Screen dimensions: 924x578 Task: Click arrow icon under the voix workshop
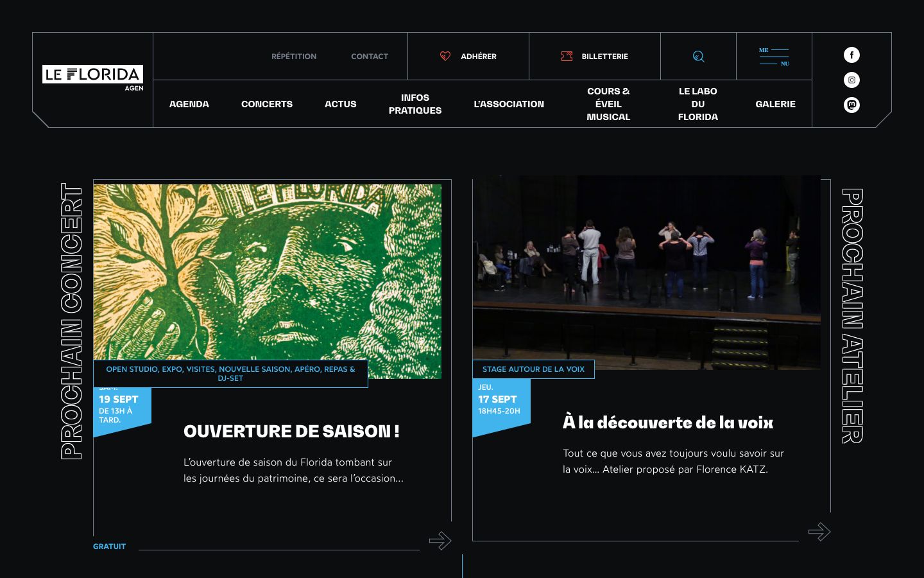tap(819, 532)
